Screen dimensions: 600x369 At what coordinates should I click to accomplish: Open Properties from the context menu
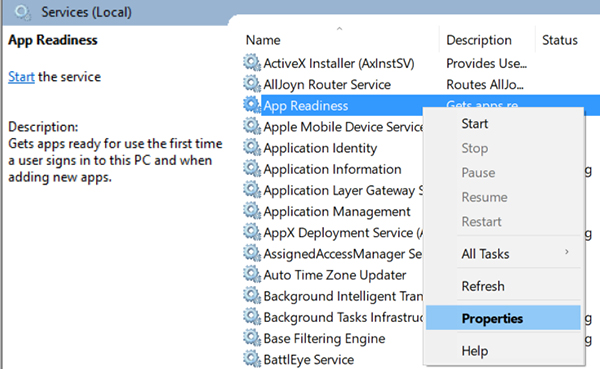(503, 318)
